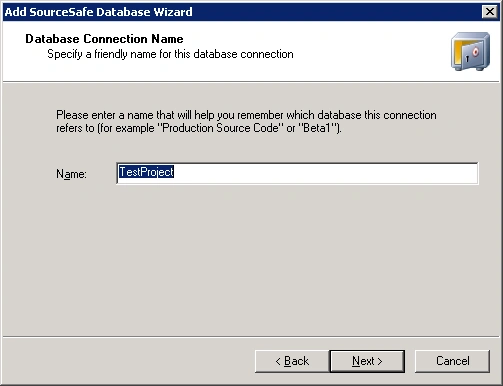Click the Name: field label
Image resolution: width=503 pixels, height=386 pixels.
tap(71, 174)
